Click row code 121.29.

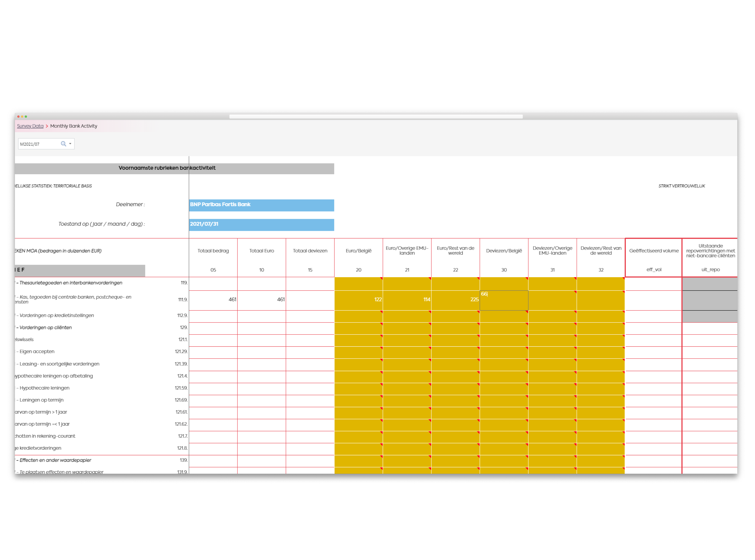(x=181, y=352)
